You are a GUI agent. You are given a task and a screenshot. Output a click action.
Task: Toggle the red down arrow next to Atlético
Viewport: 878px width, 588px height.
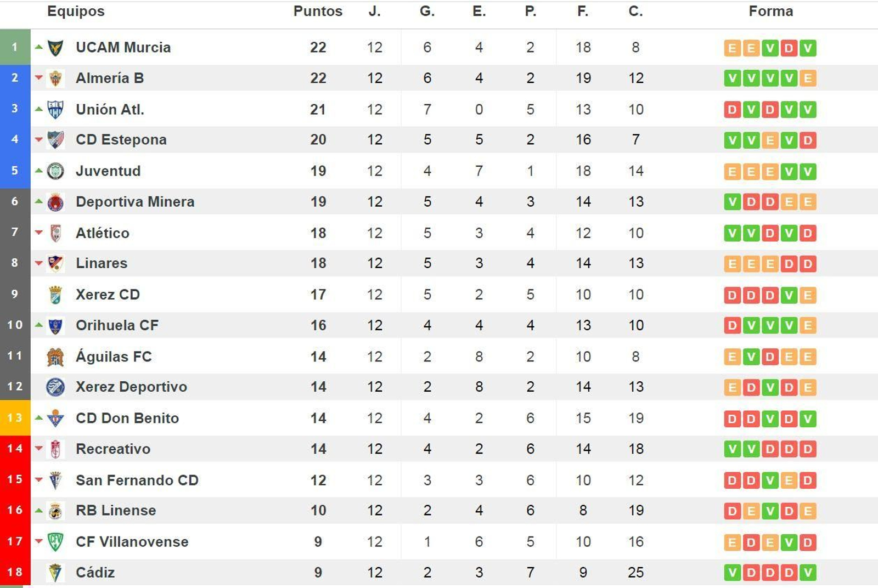pyautogui.click(x=38, y=233)
